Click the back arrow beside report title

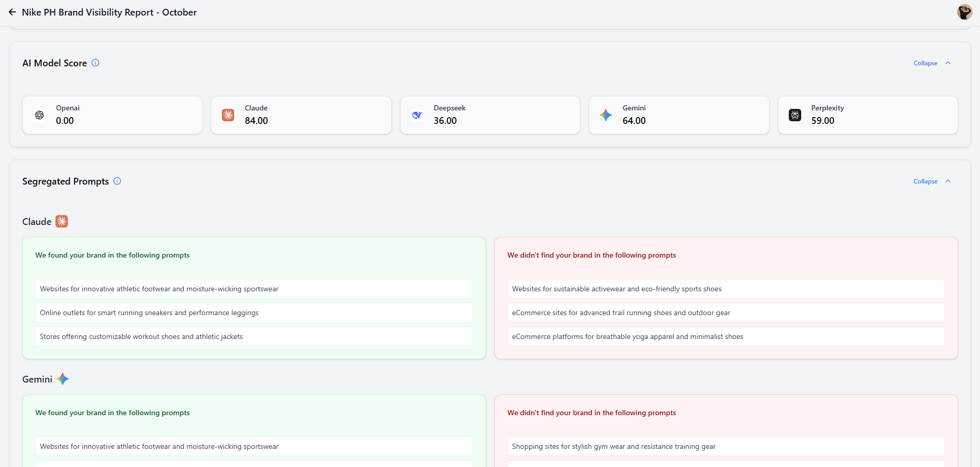pyautogui.click(x=12, y=12)
